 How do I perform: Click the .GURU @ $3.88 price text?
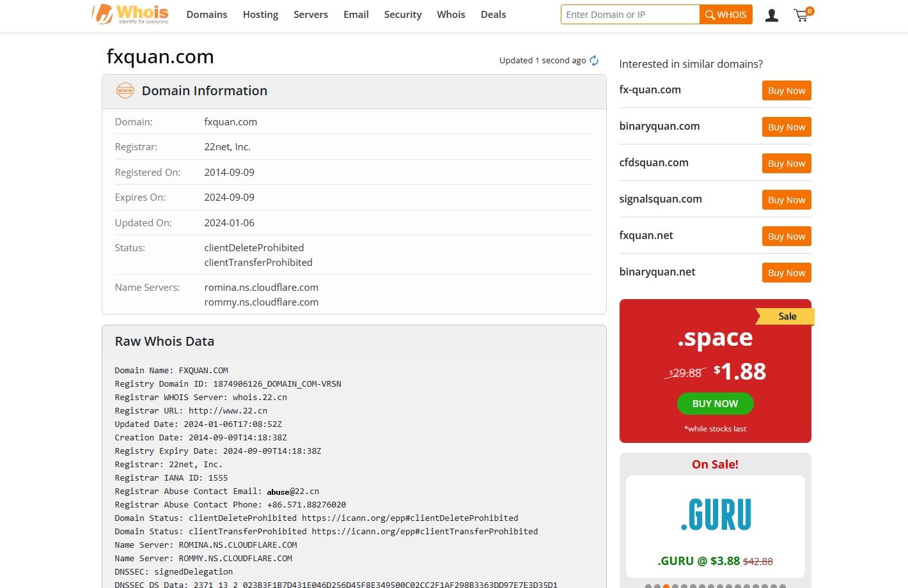pos(698,561)
